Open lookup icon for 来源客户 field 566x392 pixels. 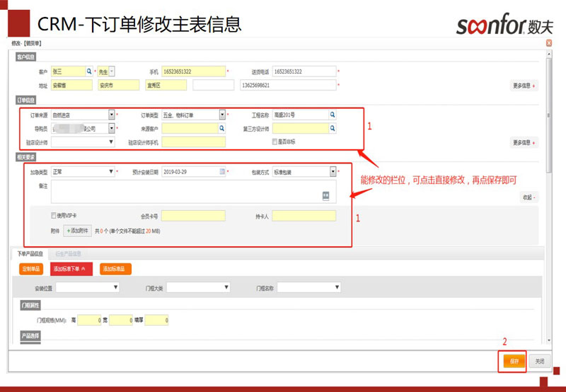[221, 128]
